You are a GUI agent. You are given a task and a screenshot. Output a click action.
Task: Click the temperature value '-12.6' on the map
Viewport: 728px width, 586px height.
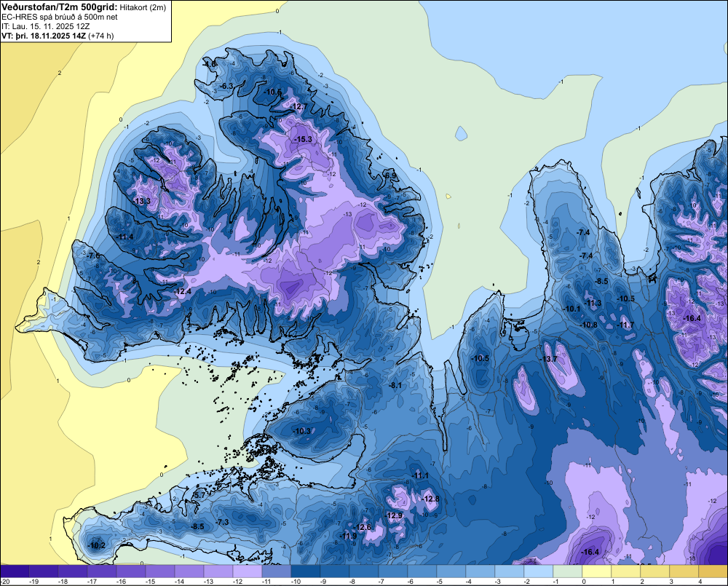(x=362, y=527)
